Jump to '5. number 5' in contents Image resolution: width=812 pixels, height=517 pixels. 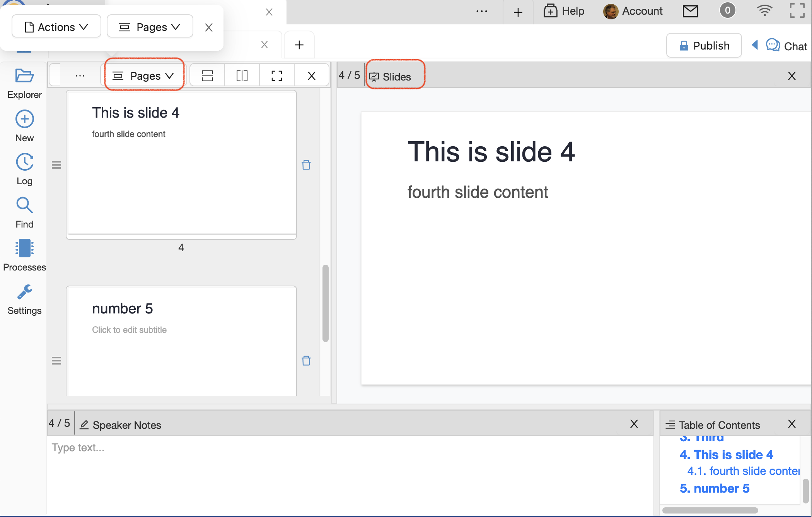click(714, 488)
